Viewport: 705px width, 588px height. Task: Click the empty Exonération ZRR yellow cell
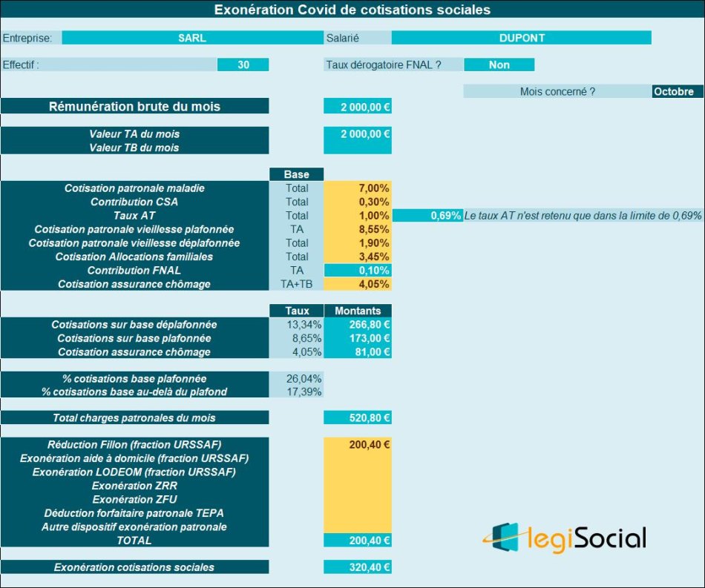(357, 486)
